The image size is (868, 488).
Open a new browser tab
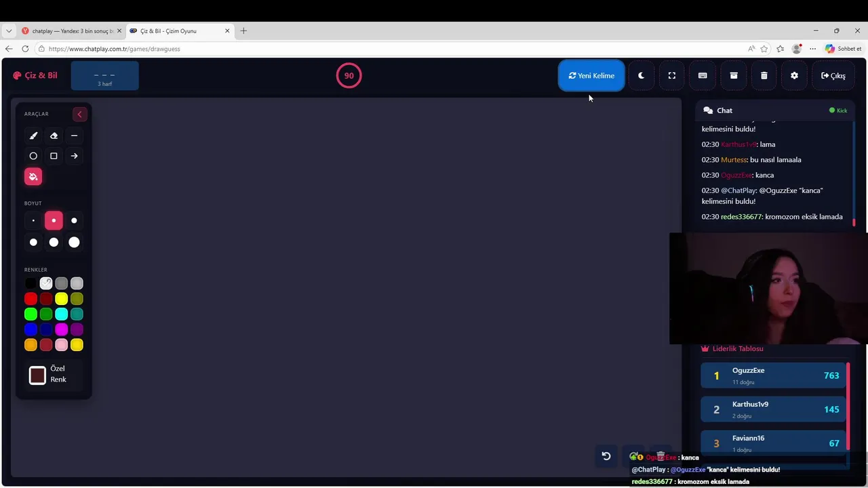pos(243,30)
